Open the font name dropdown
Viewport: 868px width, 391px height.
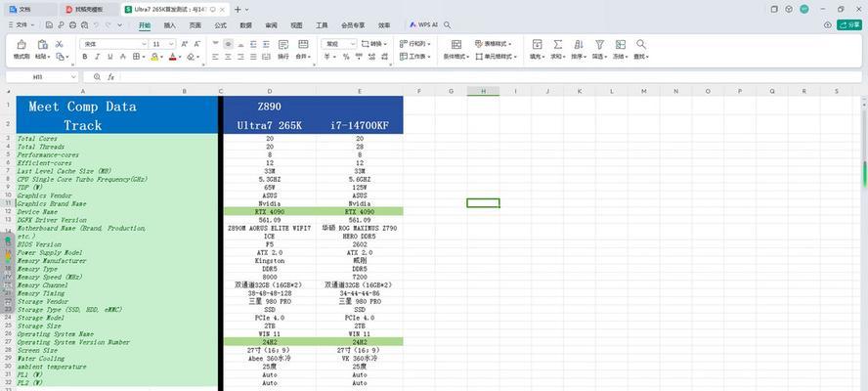144,44
